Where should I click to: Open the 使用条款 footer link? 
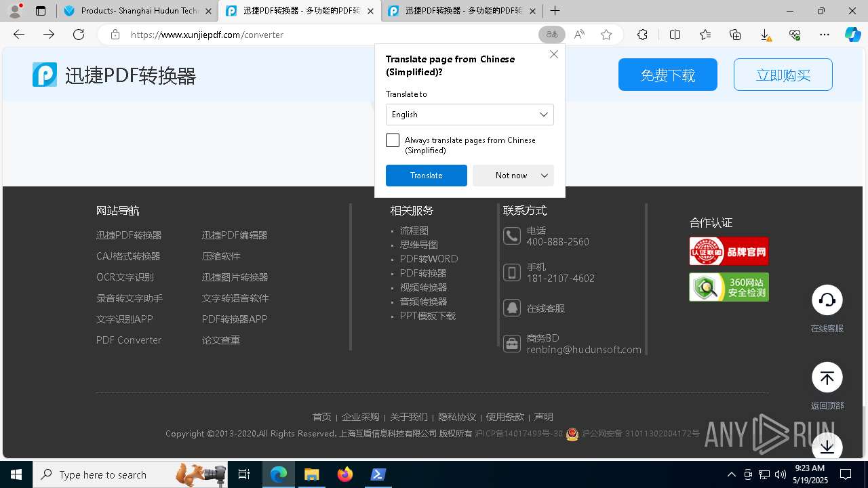coord(505,417)
